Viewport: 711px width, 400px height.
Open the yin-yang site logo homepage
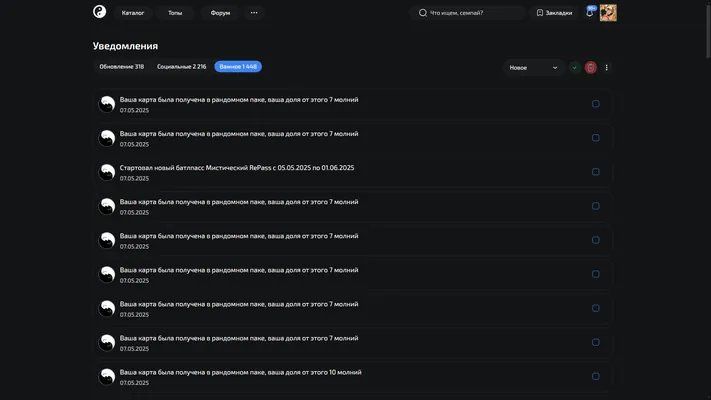tap(99, 12)
